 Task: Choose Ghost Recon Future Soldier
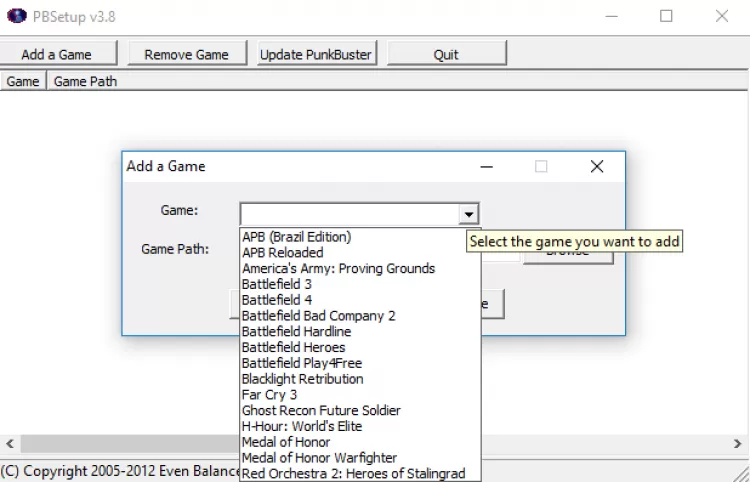(360, 410)
